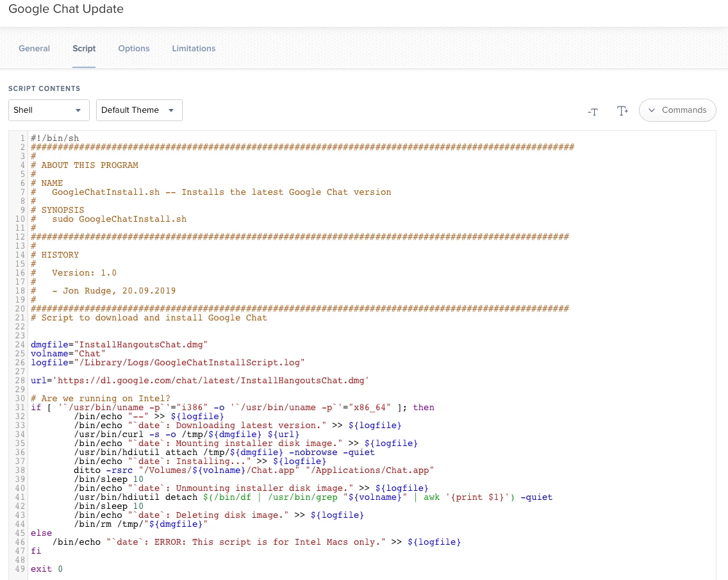Click the '/bin/rm /tmp/' line
The image size is (728, 580).
point(141,524)
